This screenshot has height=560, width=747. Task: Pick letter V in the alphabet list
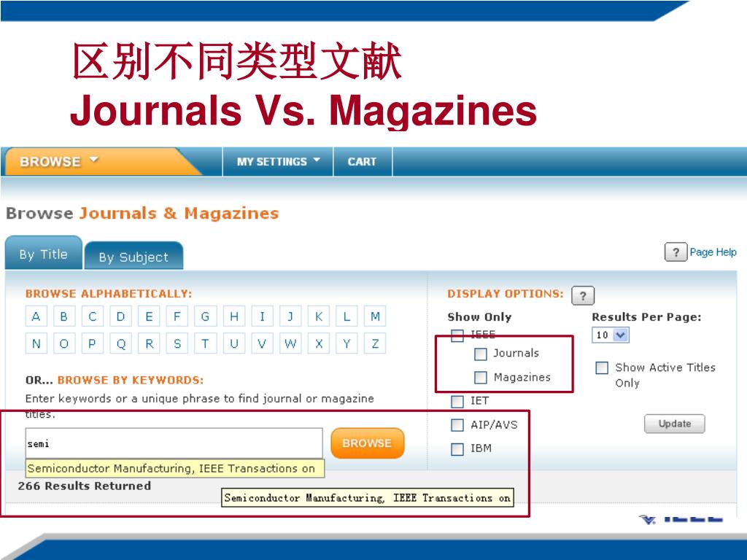click(x=262, y=343)
